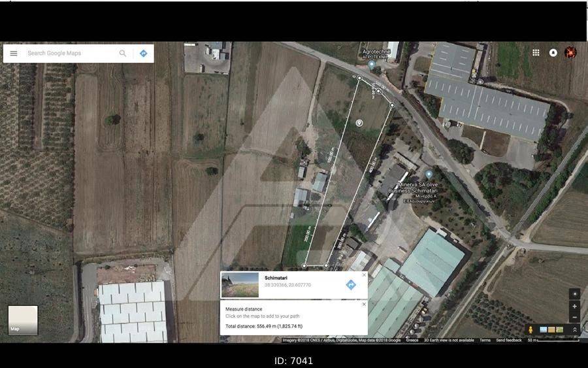Viewport: 588px width, 368px height.
Task: Click the user profile avatar
Action: (x=570, y=53)
